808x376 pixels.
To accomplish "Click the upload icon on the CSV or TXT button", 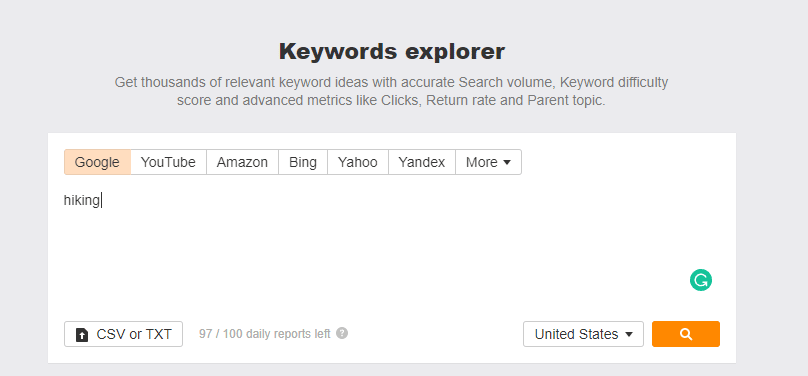I will (x=82, y=335).
